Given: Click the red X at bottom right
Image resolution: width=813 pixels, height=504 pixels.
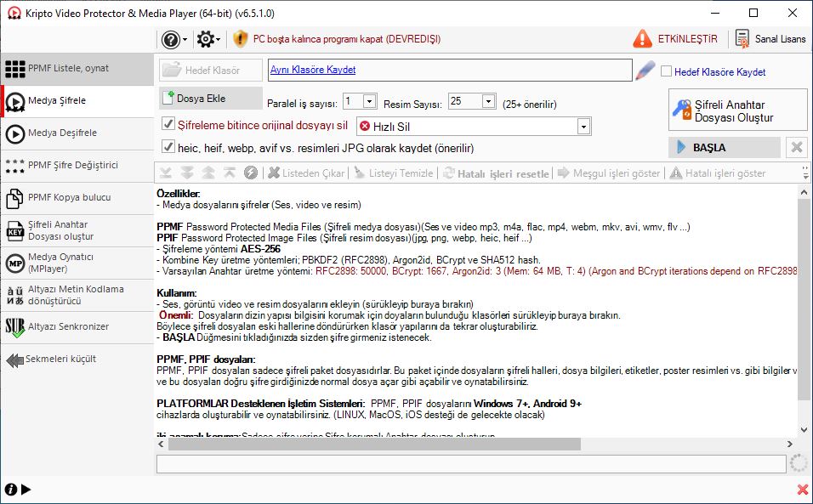Looking at the screenshot, I should click(x=803, y=489).
